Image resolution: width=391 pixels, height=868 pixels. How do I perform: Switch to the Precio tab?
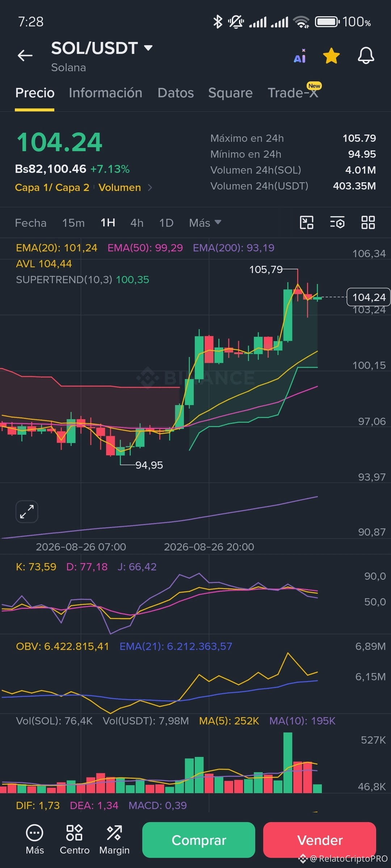pyautogui.click(x=35, y=93)
